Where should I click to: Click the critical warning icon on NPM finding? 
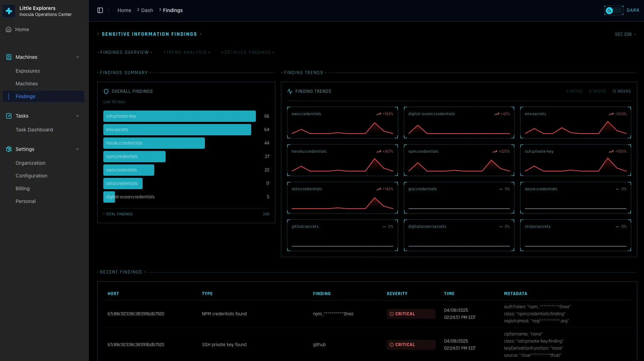pyautogui.click(x=391, y=314)
